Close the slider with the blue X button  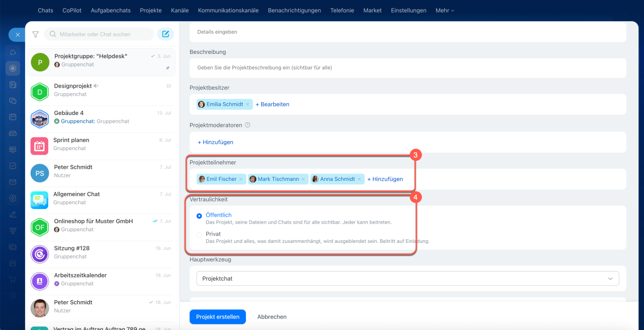click(18, 35)
